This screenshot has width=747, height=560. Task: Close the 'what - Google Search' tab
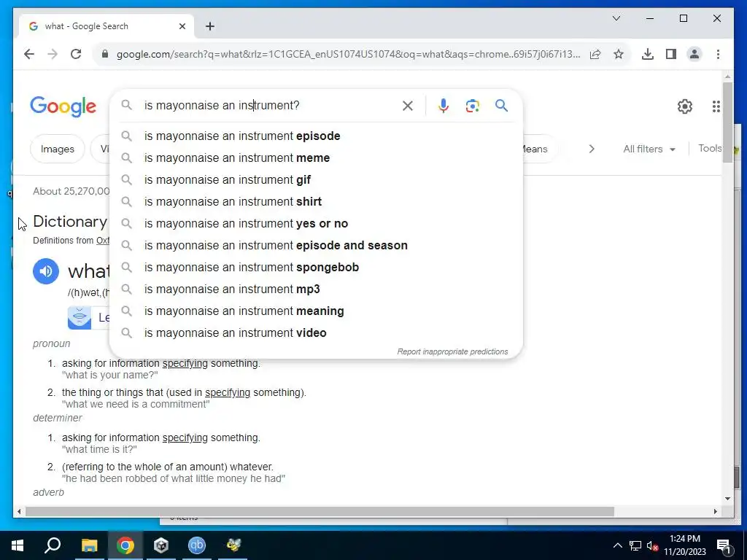coord(182,26)
